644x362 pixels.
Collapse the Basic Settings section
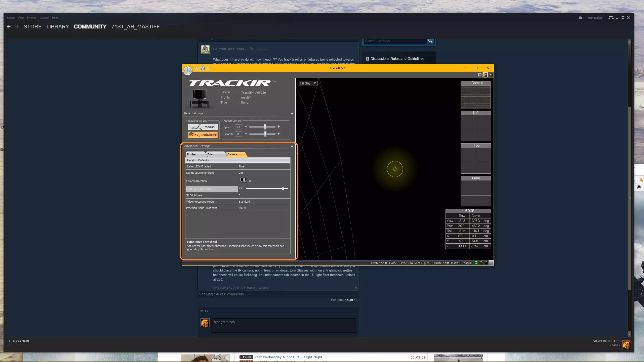click(292, 114)
